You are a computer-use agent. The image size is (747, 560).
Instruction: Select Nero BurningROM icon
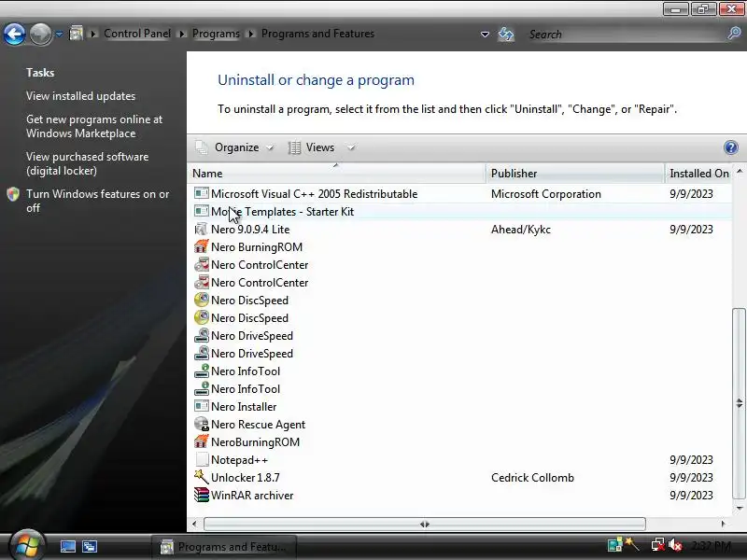click(202, 246)
